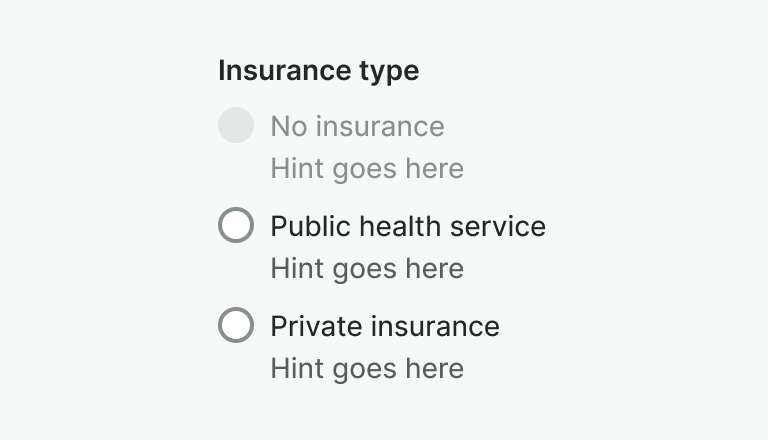The image size is (768, 440).
Task: Click hint text below Private insurance
Action: [x=367, y=368]
